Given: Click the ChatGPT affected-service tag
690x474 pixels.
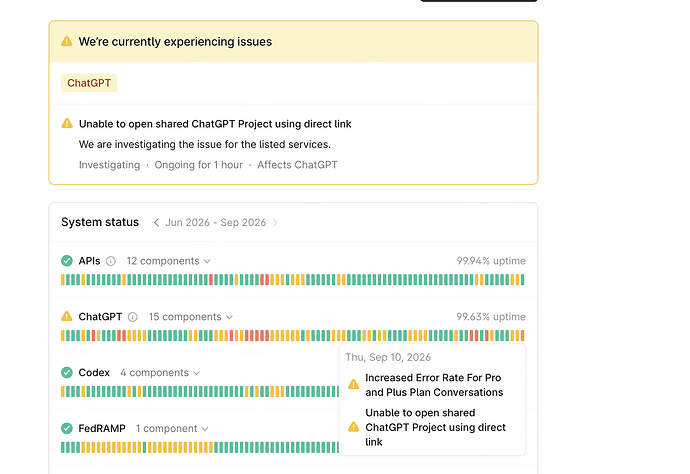Looking at the screenshot, I should coord(89,83).
